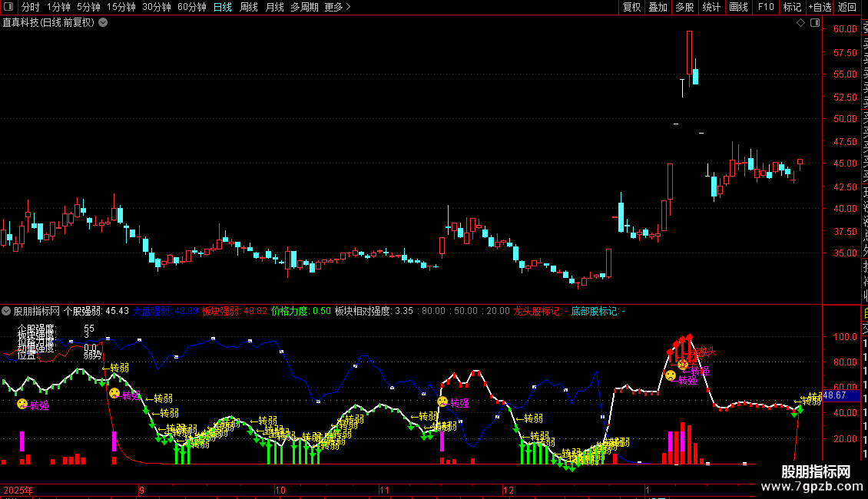Screen dimensions: 868x499
Task: Toggle the sidebar panel icon left of 分时
Action: (x=8, y=7)
